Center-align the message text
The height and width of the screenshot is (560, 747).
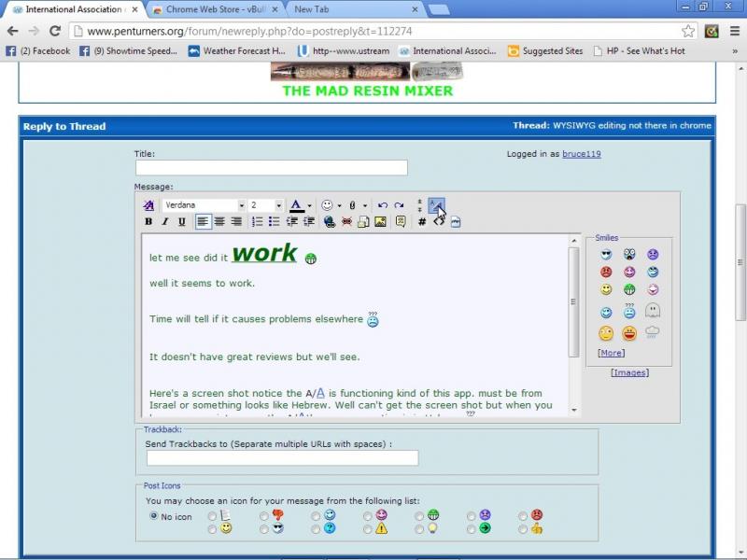[x=220, y=222]
